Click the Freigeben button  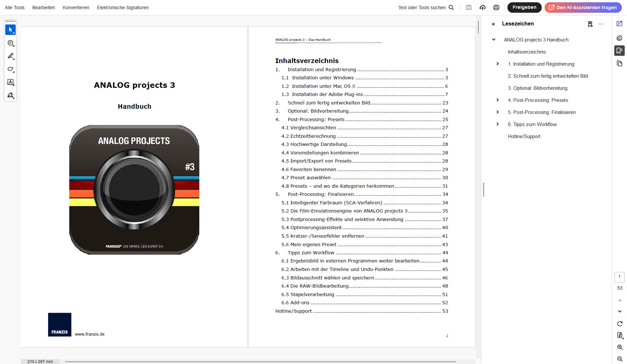pos(524,7)
